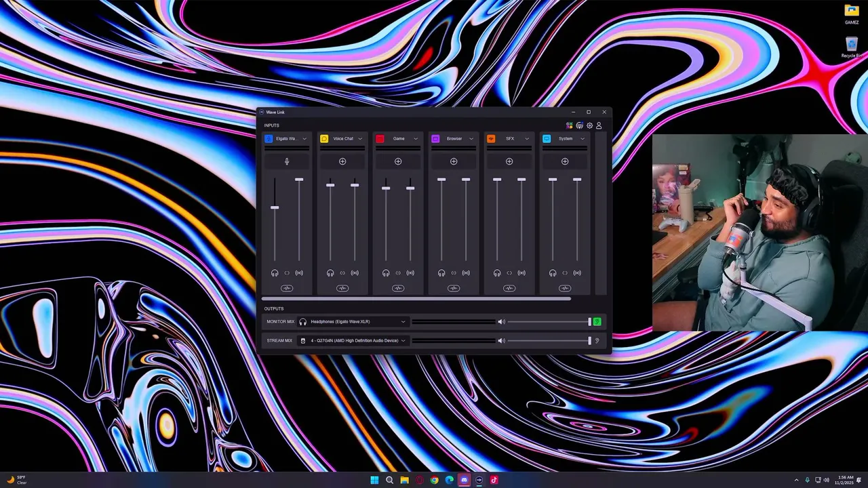
Task: Toggle the Stream Mix listen ear button
Action: click(597, 340)
